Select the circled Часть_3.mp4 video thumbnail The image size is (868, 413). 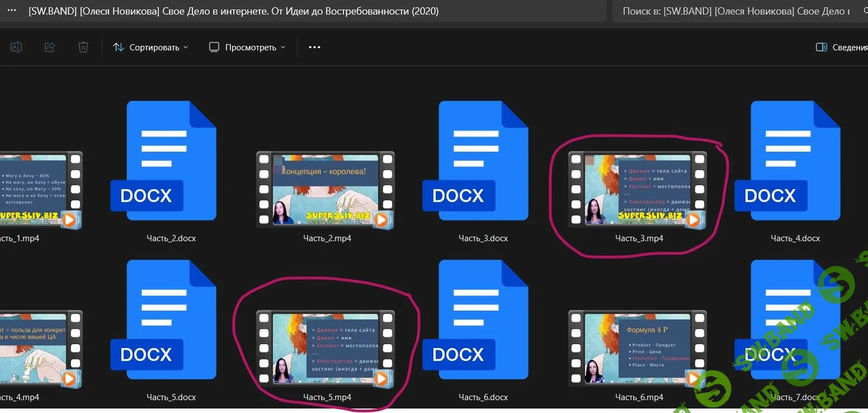638,189
